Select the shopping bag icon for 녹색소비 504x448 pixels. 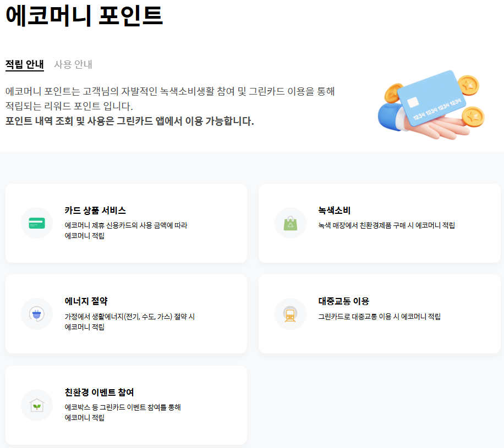290,223
